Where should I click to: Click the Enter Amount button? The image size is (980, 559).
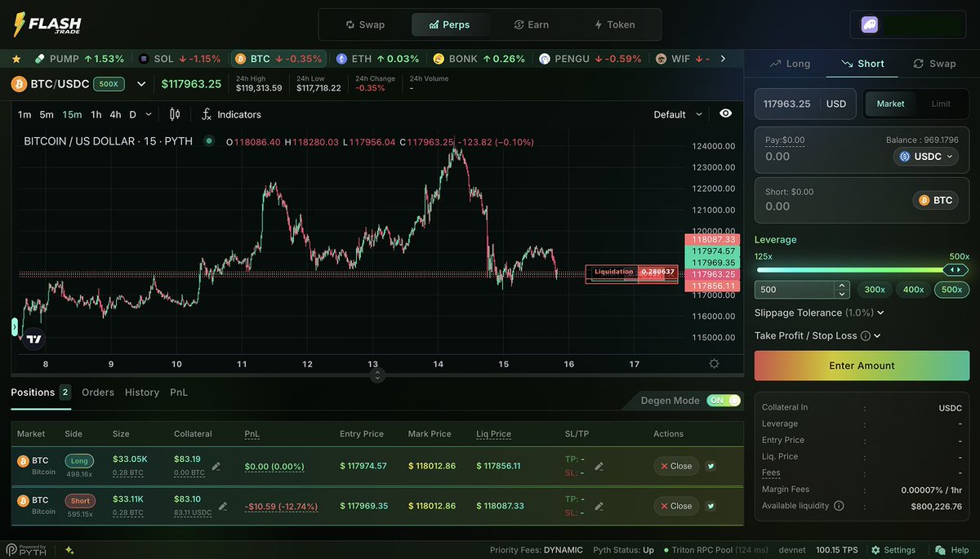click(x=862, y=366)
